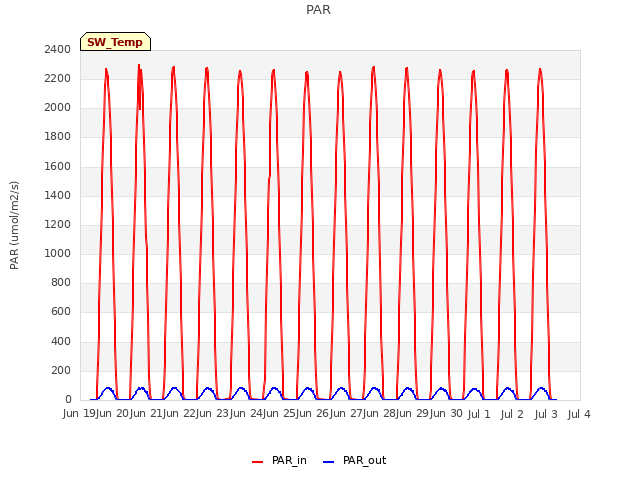This screenshot has height=480, width=640.
Task: Click the 2000 y-axis tick label
Action: click(58, 107)
